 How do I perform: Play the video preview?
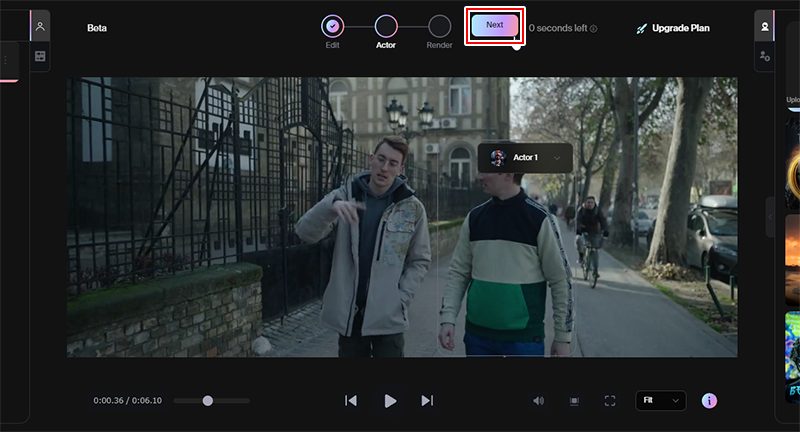point(390,400)
